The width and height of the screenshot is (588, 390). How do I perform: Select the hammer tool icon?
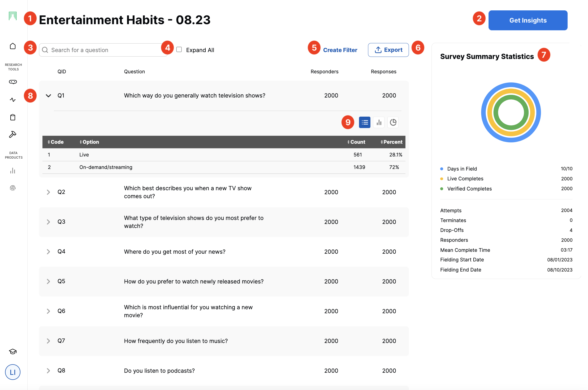click(13, 134)
